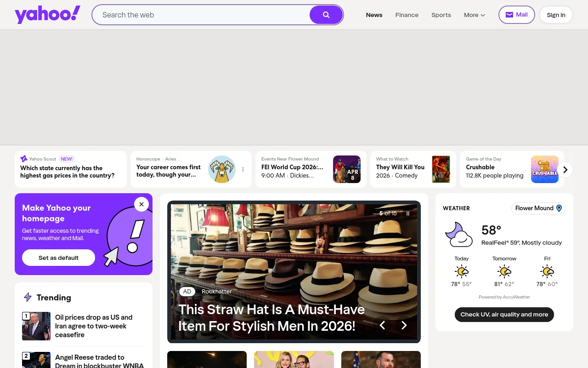The height and width of the screenshot is (368, 588).
Task: Go to the Sports section
Action: tap(441, 15)
